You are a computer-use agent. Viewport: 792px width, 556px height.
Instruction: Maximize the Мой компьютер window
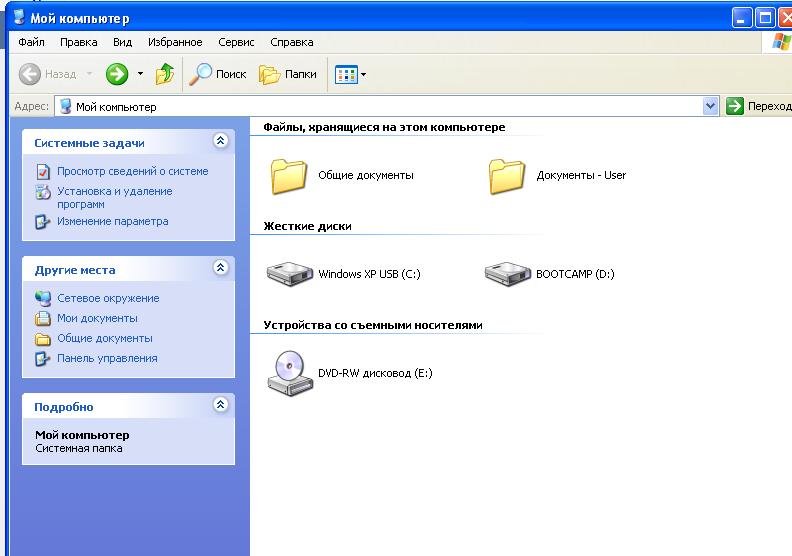pos(765,19)
